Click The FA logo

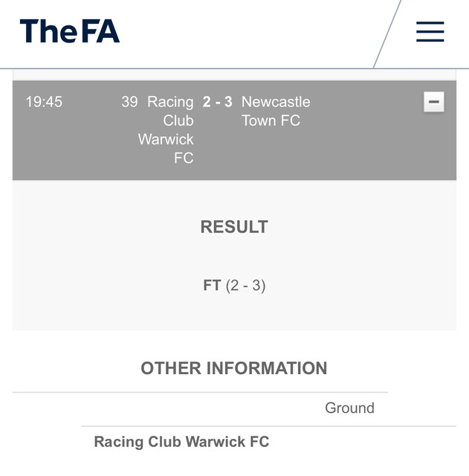click(x=70, y=31)
